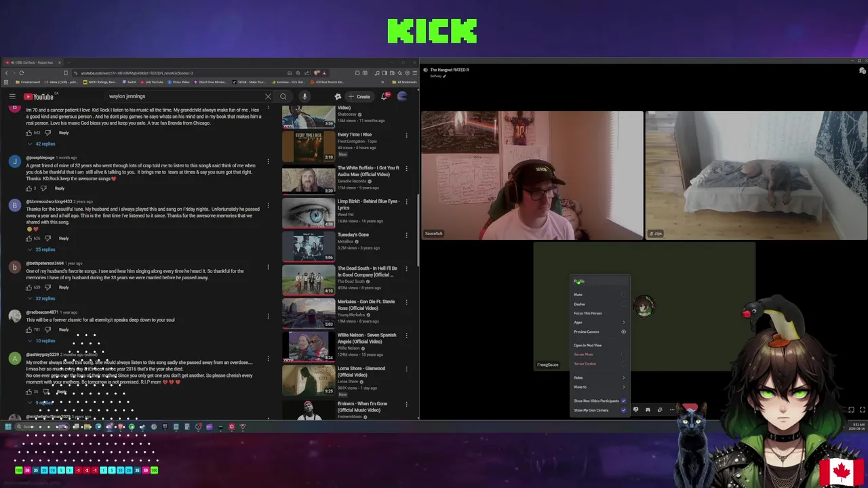The height and width of the screenshot is (488, 868).
Task: Bookmark this page with the bookmark icon
Action: (66, 73)
